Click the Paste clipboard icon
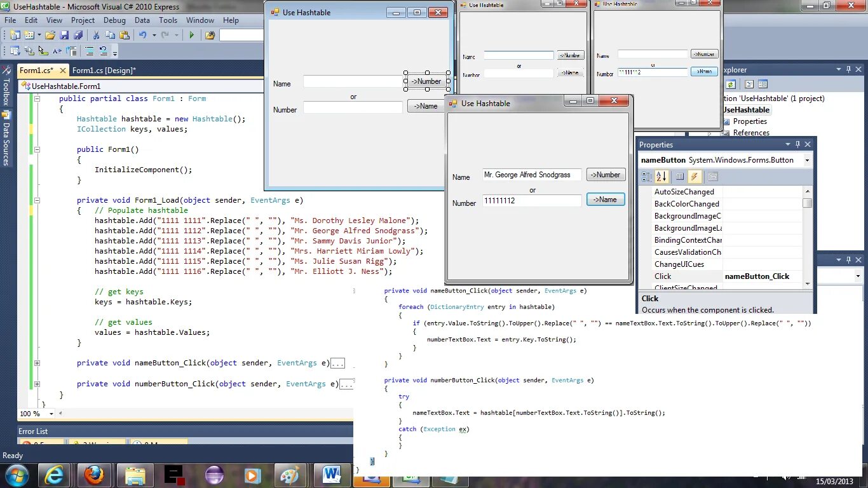This screenshot has height=488, width=868. click(125, 35)
